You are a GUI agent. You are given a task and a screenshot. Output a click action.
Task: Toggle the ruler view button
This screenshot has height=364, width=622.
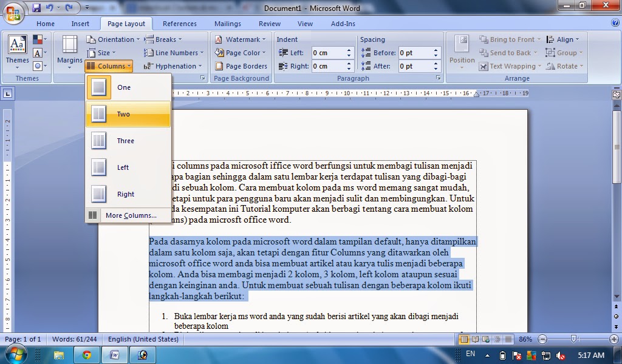pyautogui.click(x=616, y=95)
